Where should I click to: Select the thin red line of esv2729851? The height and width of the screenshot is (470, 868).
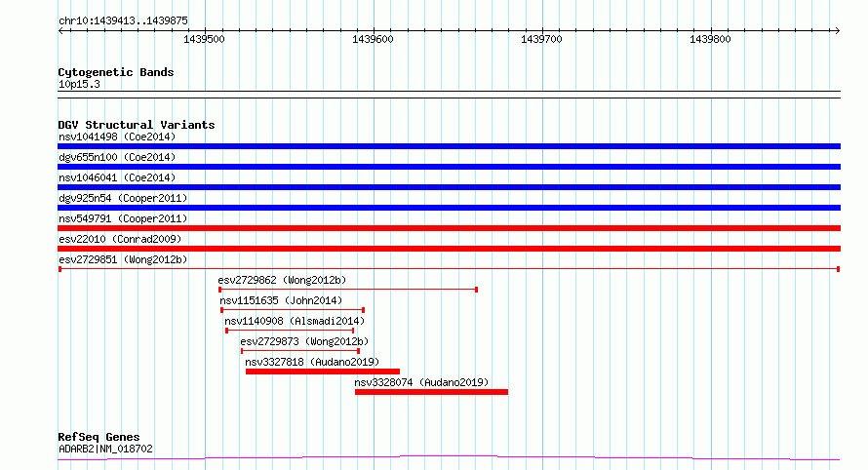(449, 269)
